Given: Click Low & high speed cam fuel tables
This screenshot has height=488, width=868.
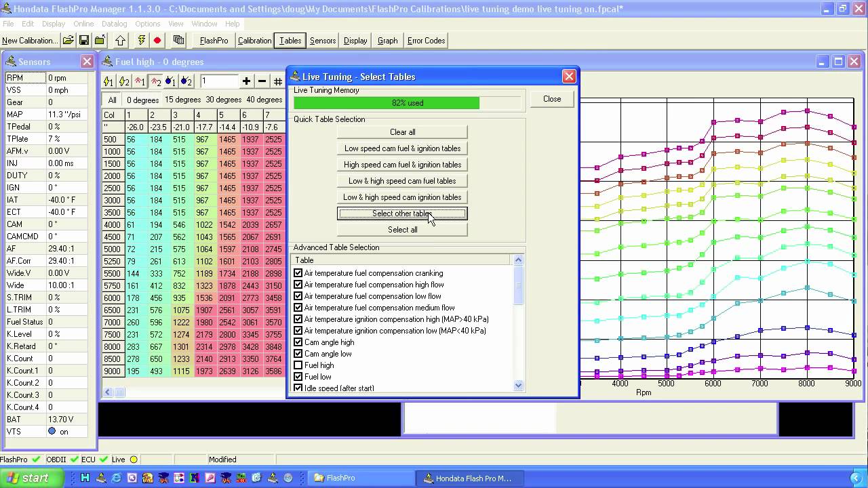Looking at the screenshot, I should coord(402,181).
